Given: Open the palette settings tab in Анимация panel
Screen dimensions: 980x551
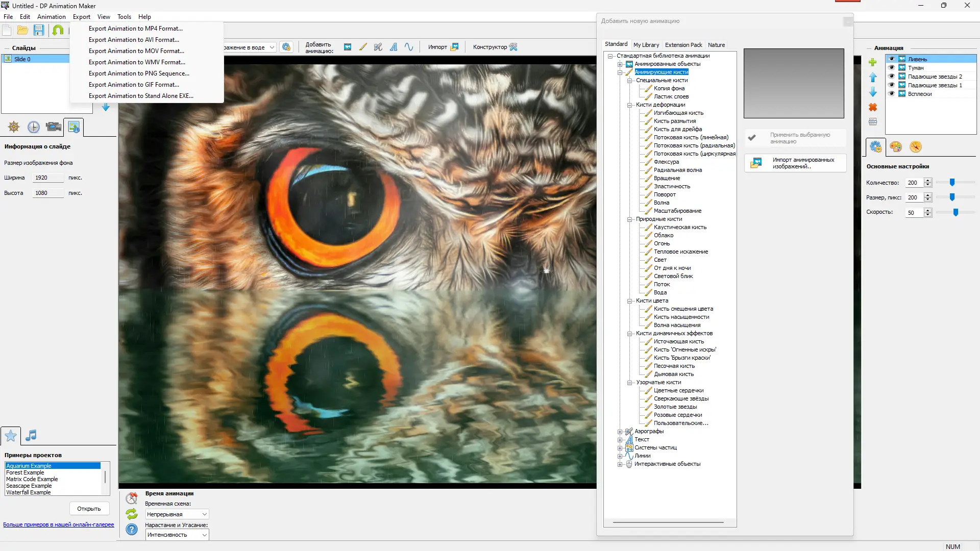Looking at the screenshot, I should (896, 147).
